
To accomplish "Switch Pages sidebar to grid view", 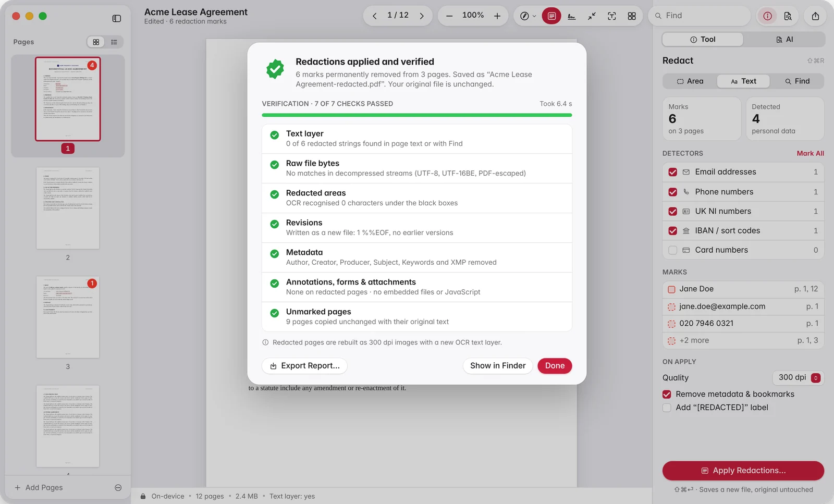I will click(x=96, y=42).
